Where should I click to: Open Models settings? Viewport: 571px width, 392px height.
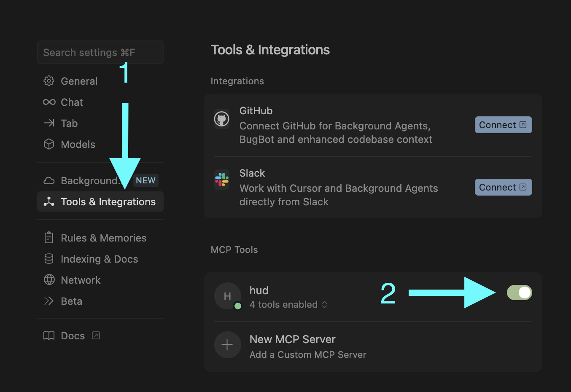point(100,144)
